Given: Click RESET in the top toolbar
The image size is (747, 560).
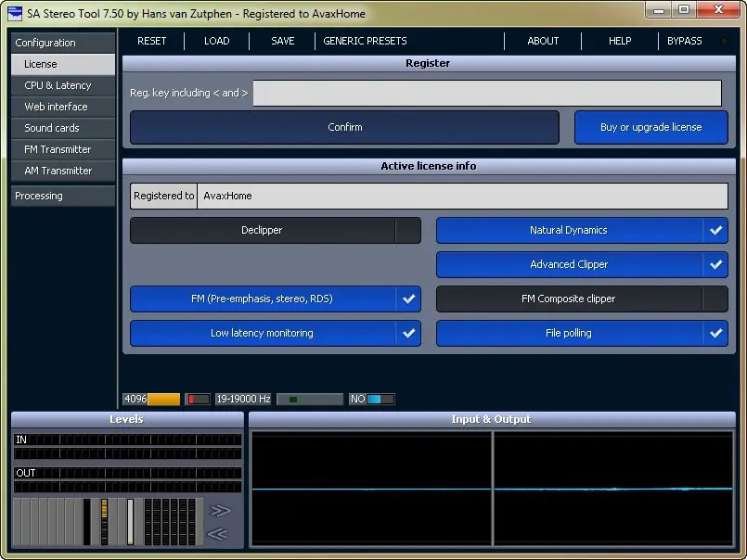Looking at the screenshot, I should pyautogui.click(x=152, y=41).
